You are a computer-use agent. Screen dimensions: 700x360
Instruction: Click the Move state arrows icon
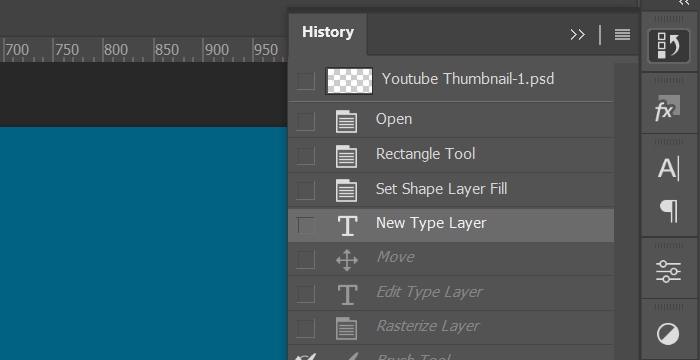[347, 260]
